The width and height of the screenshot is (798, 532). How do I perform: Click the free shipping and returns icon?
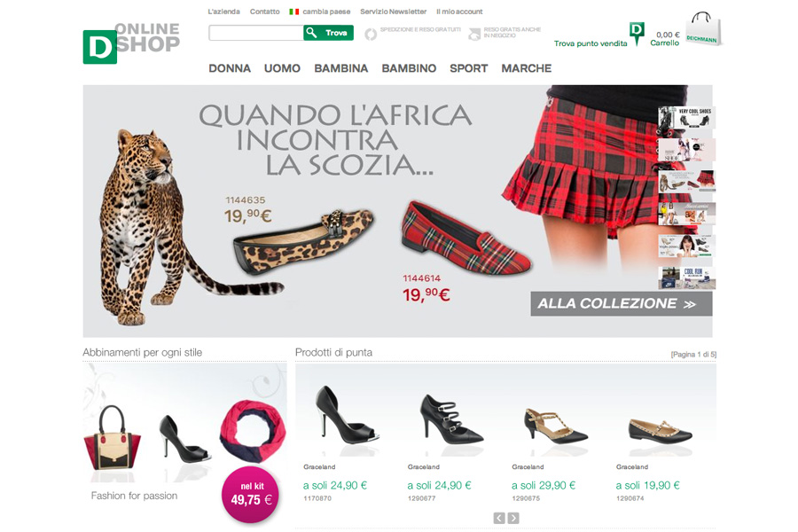point(371,34)
